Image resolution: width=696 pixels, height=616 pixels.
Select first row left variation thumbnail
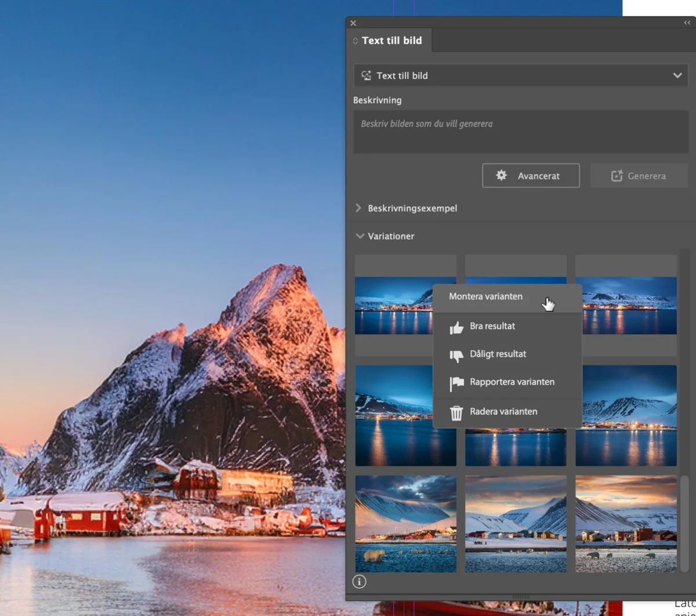point(394,306)
